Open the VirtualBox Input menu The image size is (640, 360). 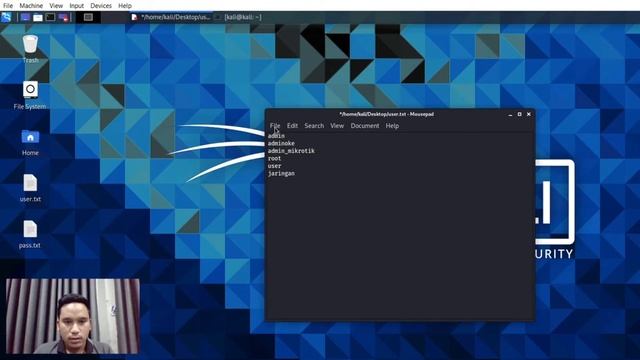[x=76, y=6]
